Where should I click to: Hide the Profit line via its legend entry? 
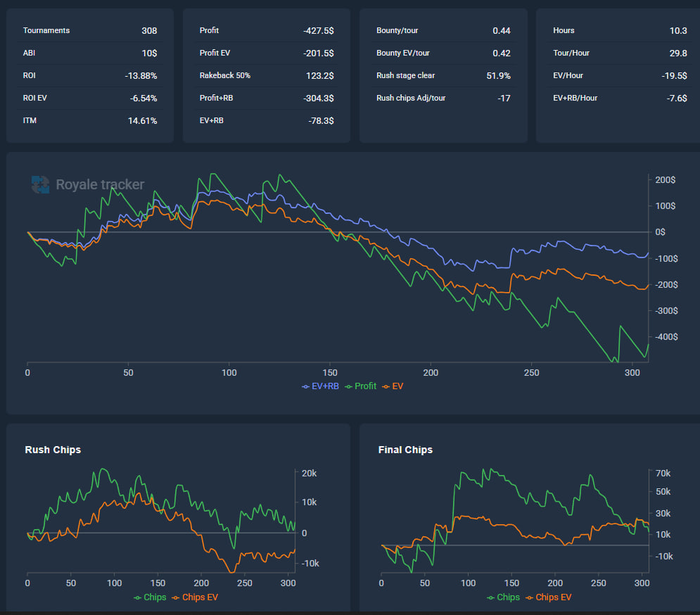click(362, 385)
